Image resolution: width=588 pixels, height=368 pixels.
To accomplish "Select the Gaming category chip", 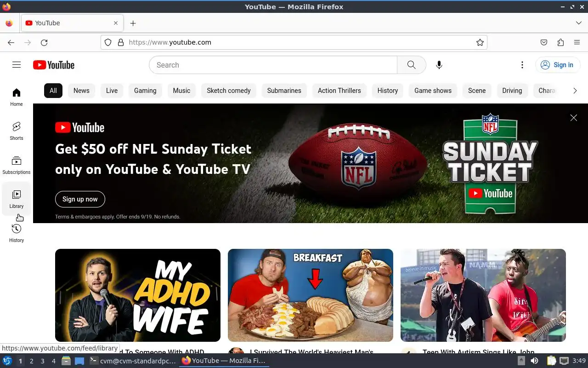I will coord(145,91).
